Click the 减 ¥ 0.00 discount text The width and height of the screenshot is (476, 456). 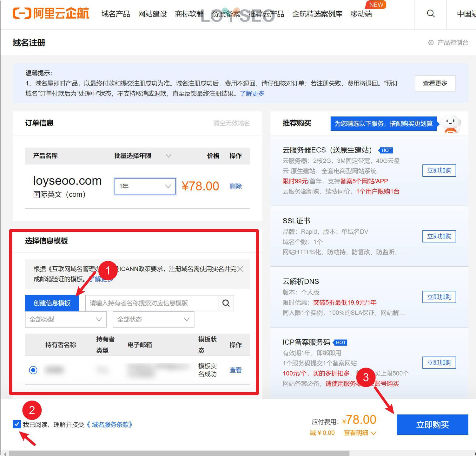click(x=322, y=433)
